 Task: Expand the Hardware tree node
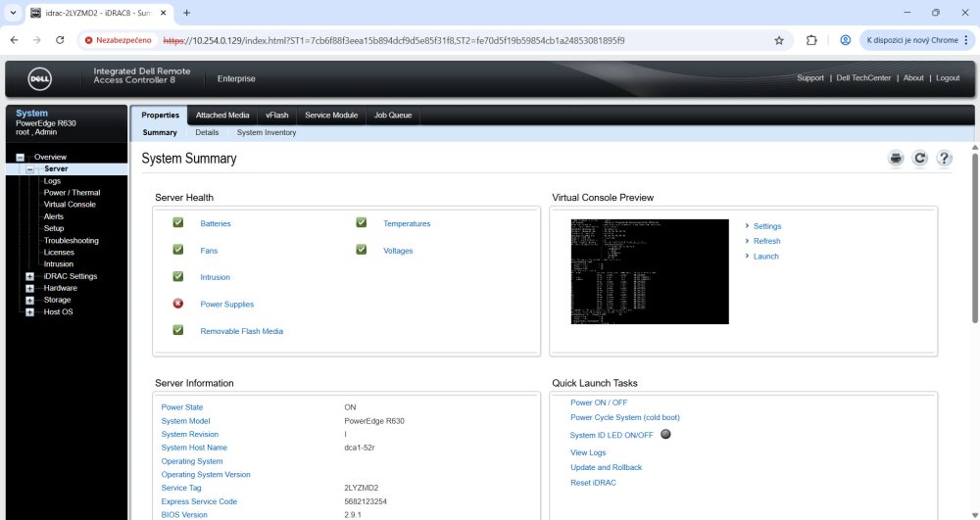click(29, 288)
